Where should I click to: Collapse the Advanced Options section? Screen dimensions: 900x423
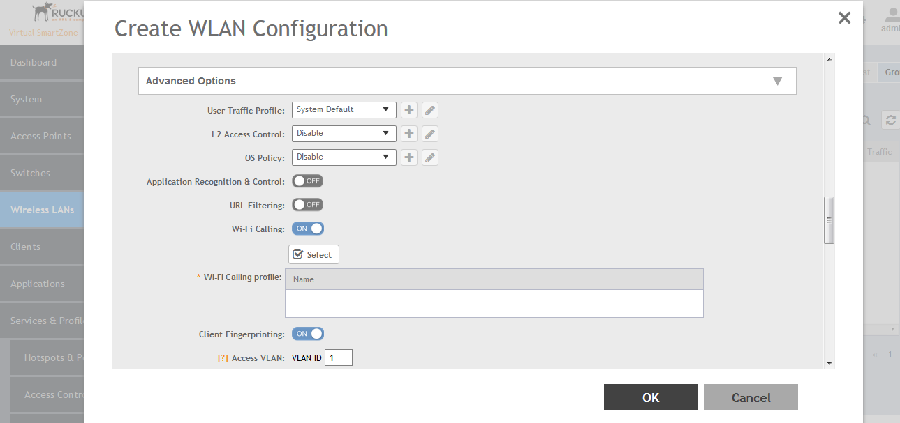pos(776,81)
